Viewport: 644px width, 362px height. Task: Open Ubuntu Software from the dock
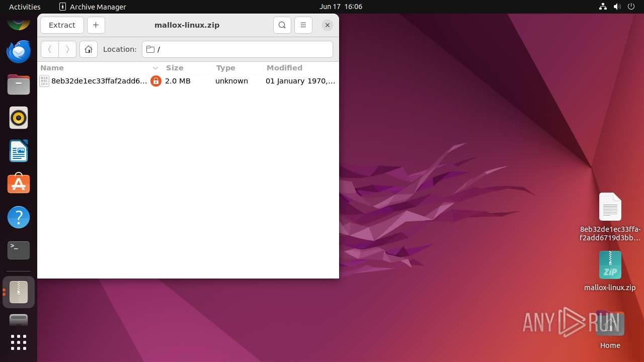coord(19,184)
